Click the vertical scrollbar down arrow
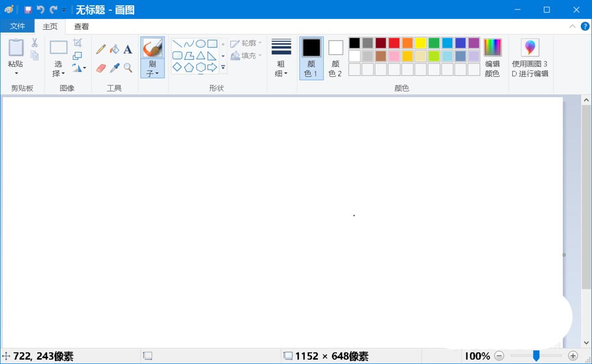 point(586,343)
